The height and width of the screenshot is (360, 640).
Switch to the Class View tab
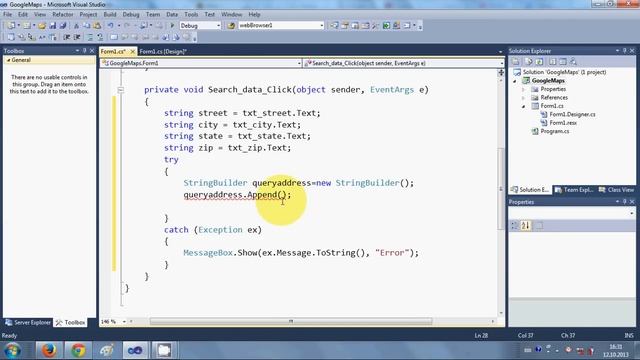point(616,190)
